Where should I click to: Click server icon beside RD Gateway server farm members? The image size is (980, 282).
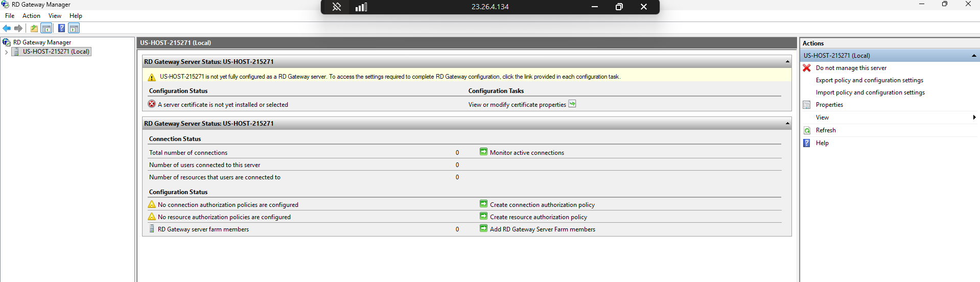click(152, 229)
